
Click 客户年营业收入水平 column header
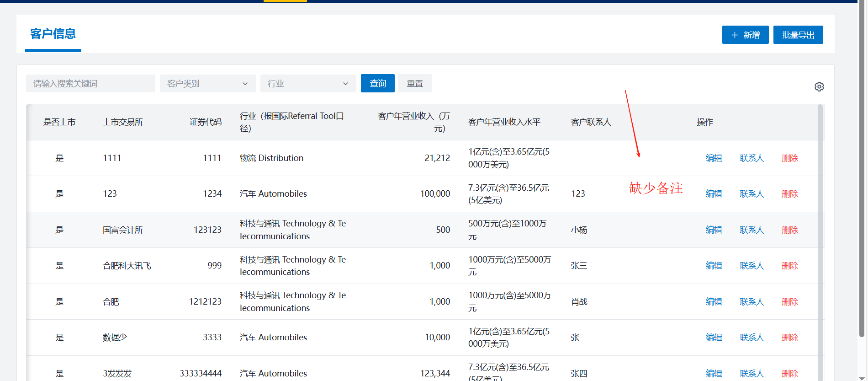point(504,122)
